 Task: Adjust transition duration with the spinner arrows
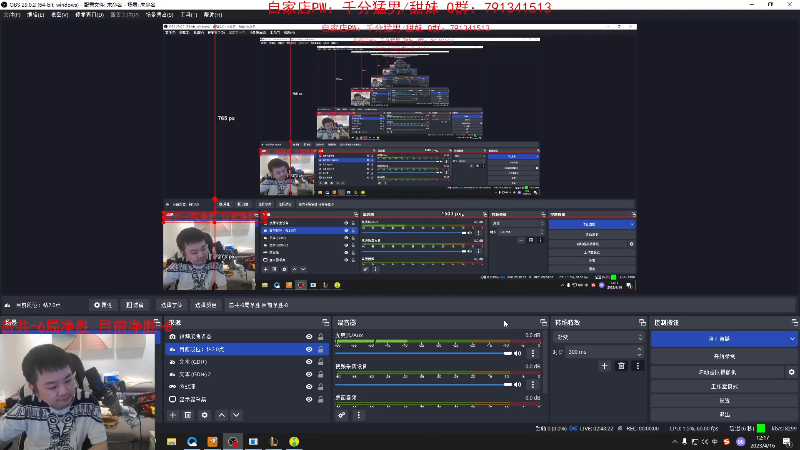[640, 352]
